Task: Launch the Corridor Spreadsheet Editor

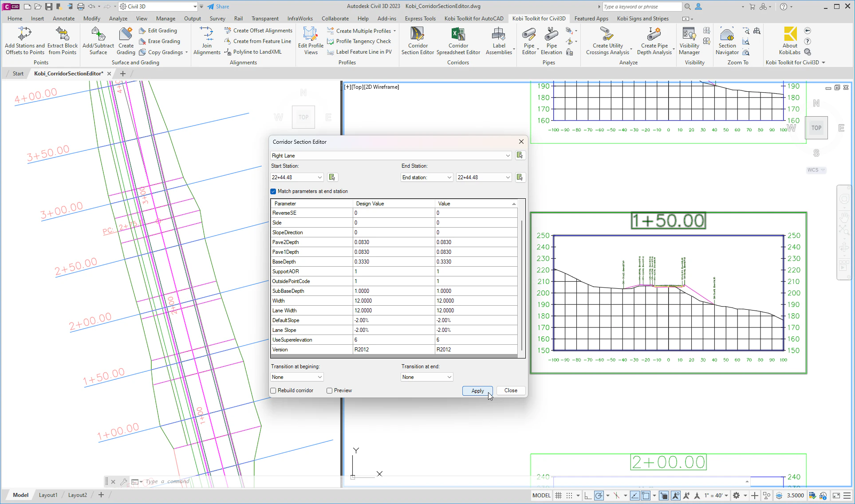Action: pos(458,41)
